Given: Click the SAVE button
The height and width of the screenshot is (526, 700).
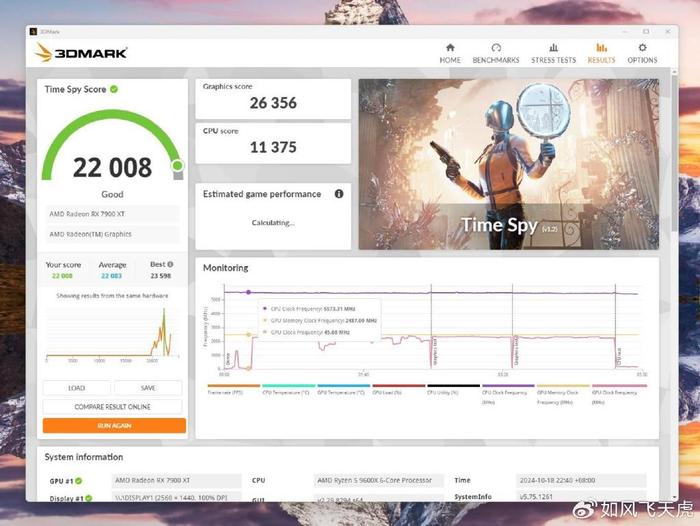Looking at the screenshot, I should pos(148,388).
